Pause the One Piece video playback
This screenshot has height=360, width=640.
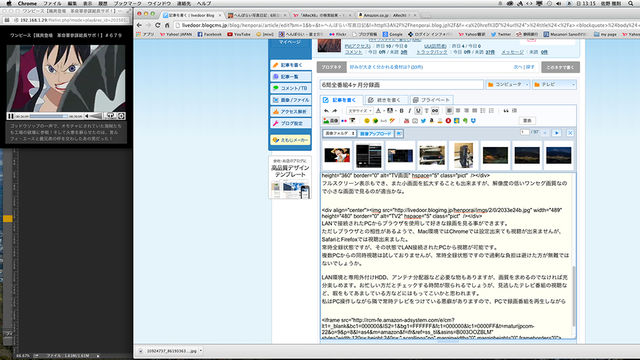click(11, 116)
